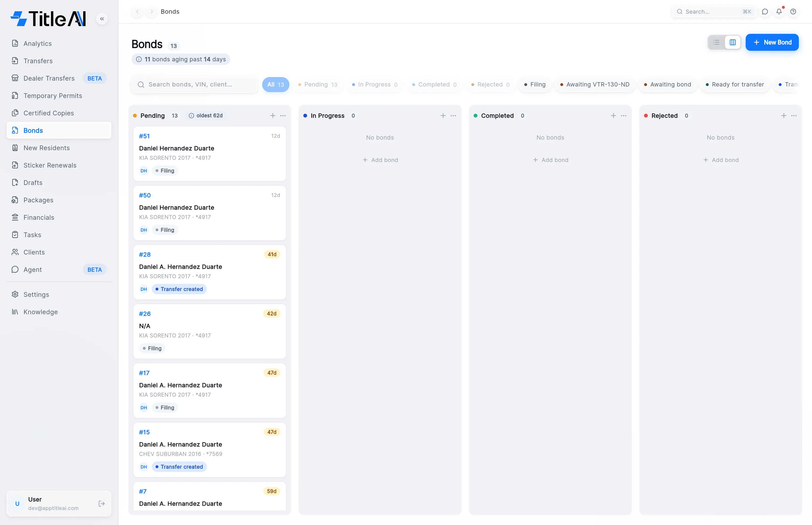This screenshot has height=525, width=812.
Task: Open the chat bubble icon in the top bar
Action: 765,12
